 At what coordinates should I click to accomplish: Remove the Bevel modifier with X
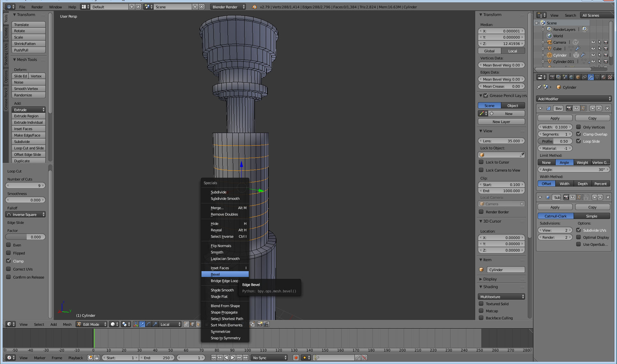pyautogui.click(x=607, y=108)
